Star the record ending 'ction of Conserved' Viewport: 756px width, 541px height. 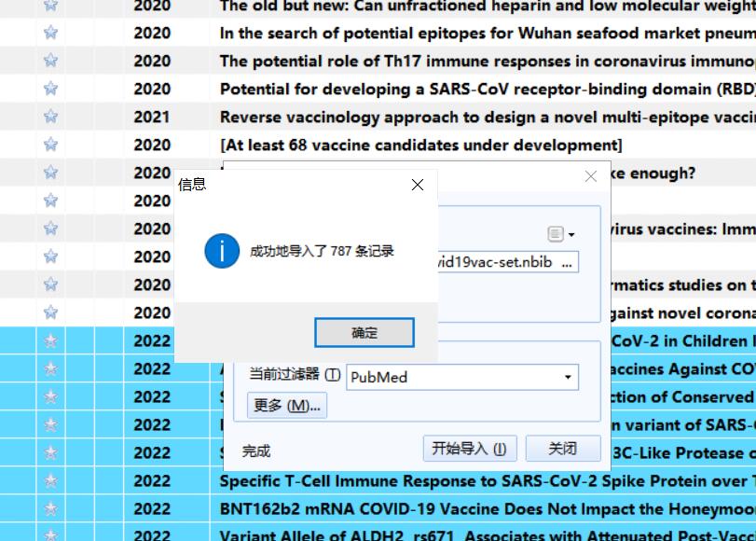coord(50,396)
